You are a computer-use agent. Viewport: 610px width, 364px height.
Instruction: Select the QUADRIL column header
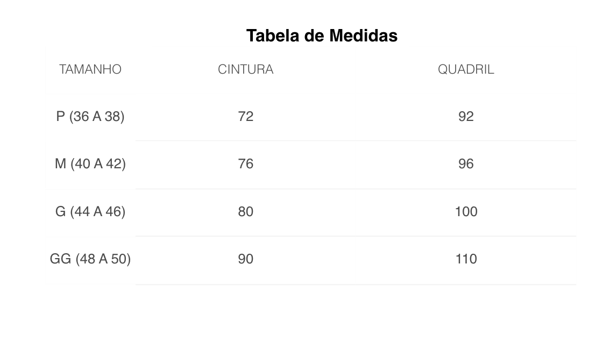[466, 69]
